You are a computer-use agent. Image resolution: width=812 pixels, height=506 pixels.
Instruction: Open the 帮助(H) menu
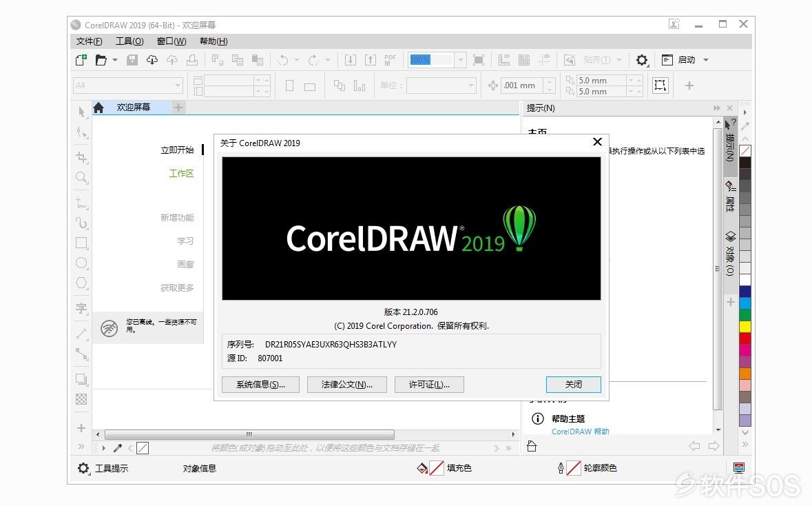tap(214, 41)
